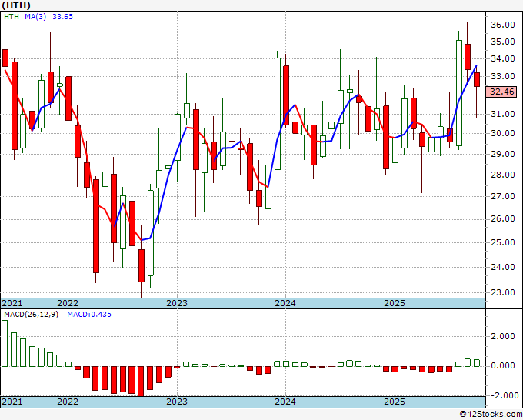The image size is (523, 420).
Task: Click the MACD:0.435 value label
Action: (x=89, y=315)
